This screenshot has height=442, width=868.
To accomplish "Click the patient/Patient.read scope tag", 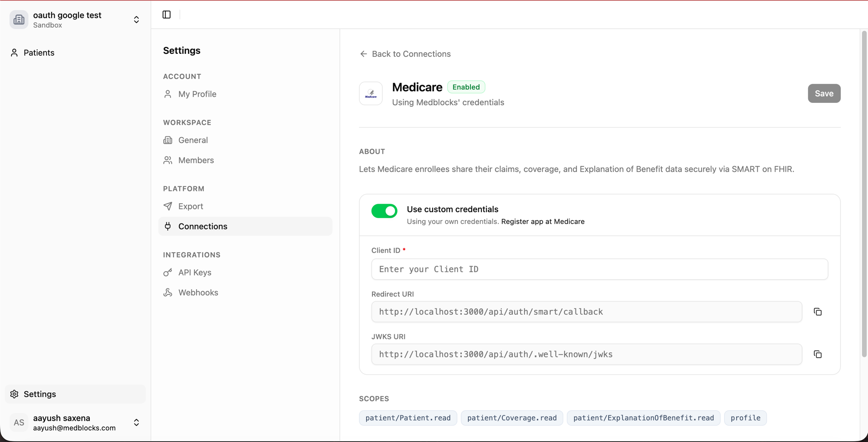I will coord(408,418).
